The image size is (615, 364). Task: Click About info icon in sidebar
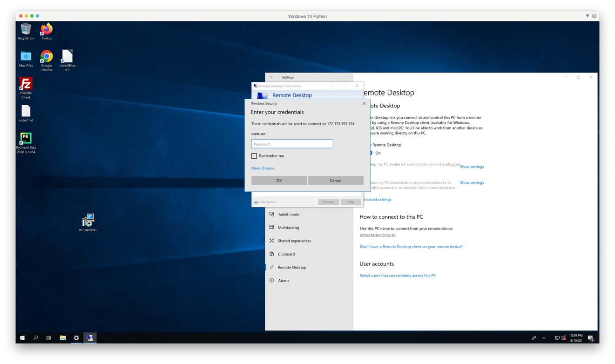point(272,281)
